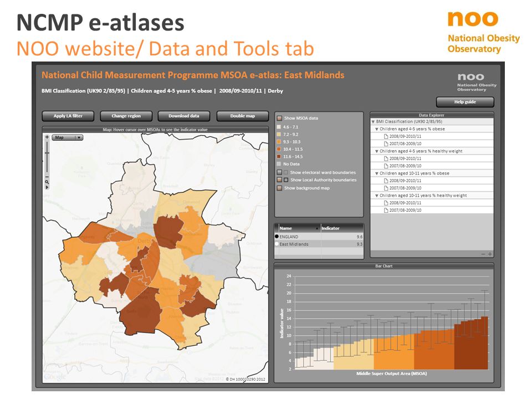Collapse BMI Classification (UK90 2/85/95) node
Viewport: 532px width, 399px height.
pos(373,121)
